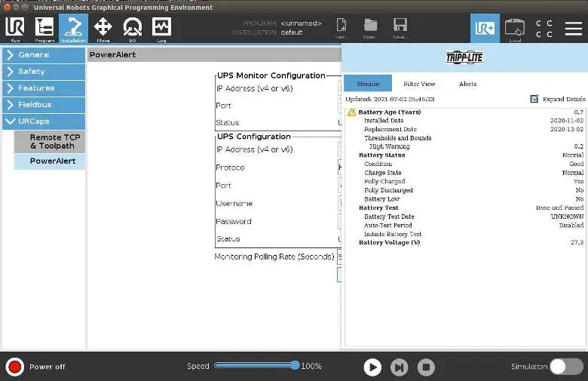Click the High Warning row label
The height and width of the screenshot is (381, 588).
[x=389, y=146]
